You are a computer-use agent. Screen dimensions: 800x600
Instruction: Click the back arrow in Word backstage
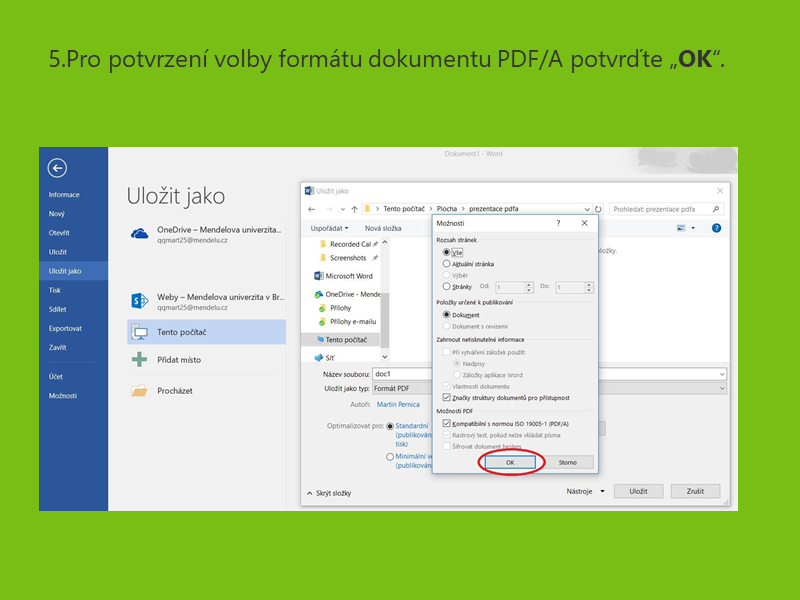57,168
